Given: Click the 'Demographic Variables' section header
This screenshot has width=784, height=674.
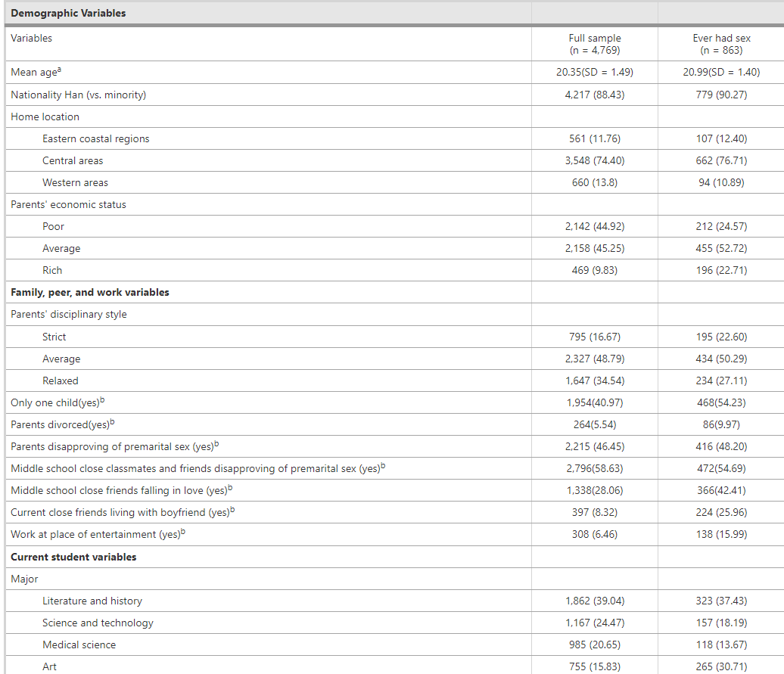Looking at the screenshot, I should coord(68,13).
